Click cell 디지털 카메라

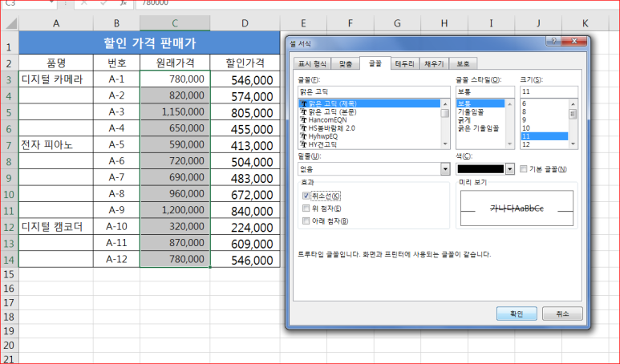[56, 79]
